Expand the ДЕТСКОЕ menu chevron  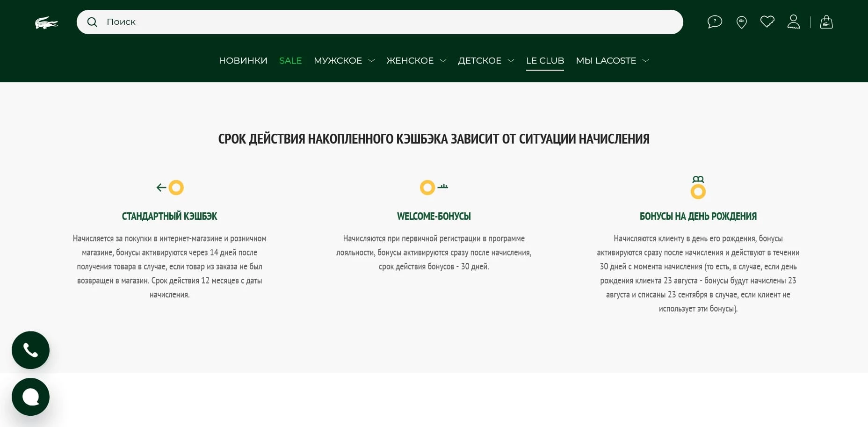coord(511,61)
